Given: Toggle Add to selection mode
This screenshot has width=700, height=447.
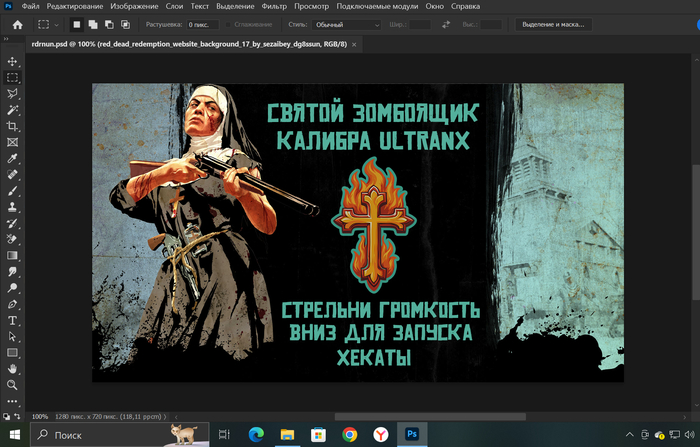Looking at the screenshot, I should coord(93,24).
